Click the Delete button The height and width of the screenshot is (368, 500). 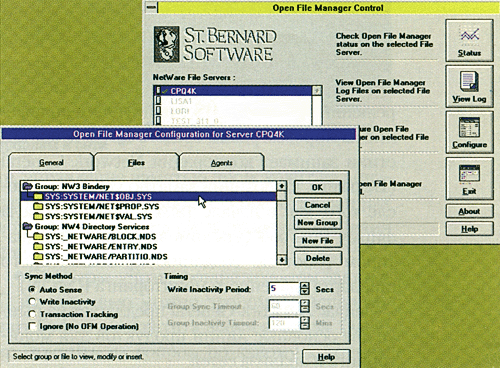pos(318,258)
